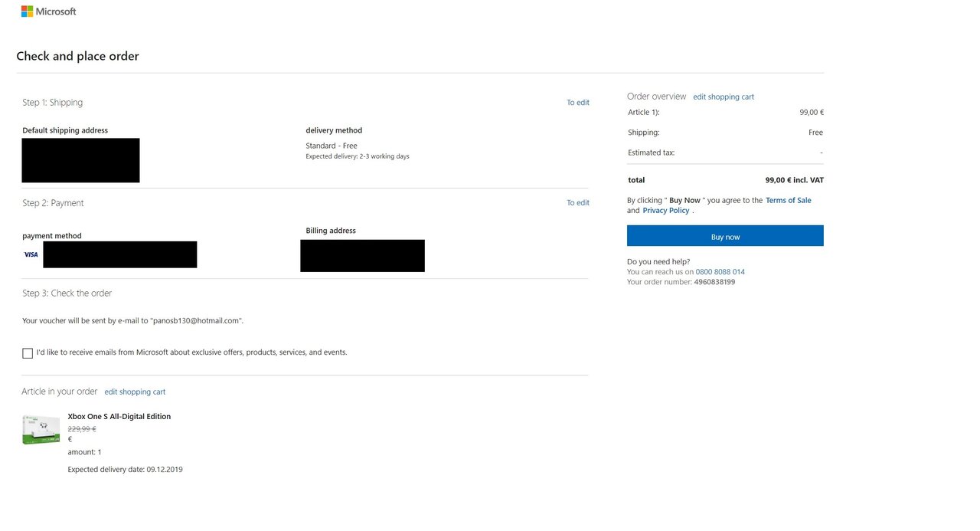The image size is (980, 531).
Task: Enable Microsoft marketing emails checkbox
Action: (28, 353)
